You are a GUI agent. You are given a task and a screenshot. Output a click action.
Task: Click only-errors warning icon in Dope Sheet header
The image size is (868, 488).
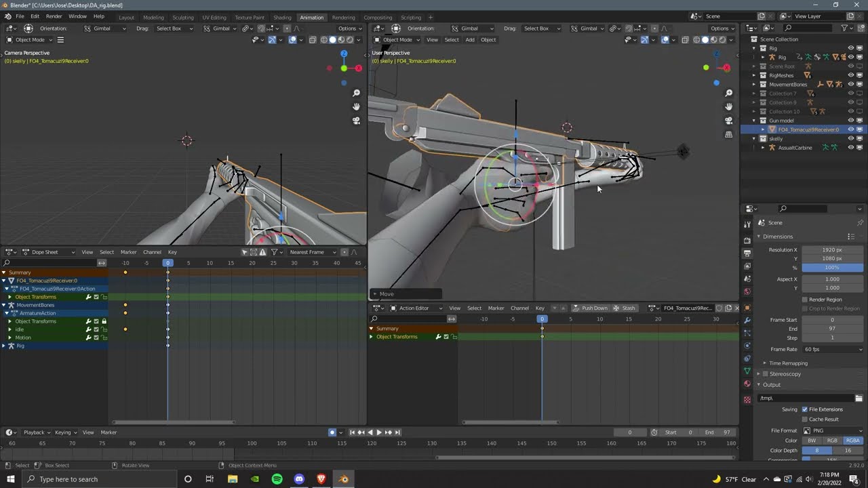point(262,252)
